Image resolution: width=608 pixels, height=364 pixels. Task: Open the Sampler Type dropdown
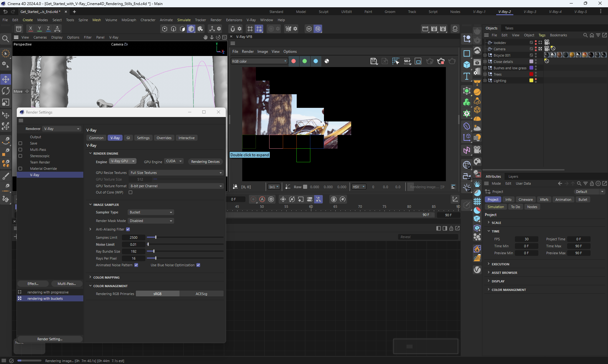click(x=151, y=212)
